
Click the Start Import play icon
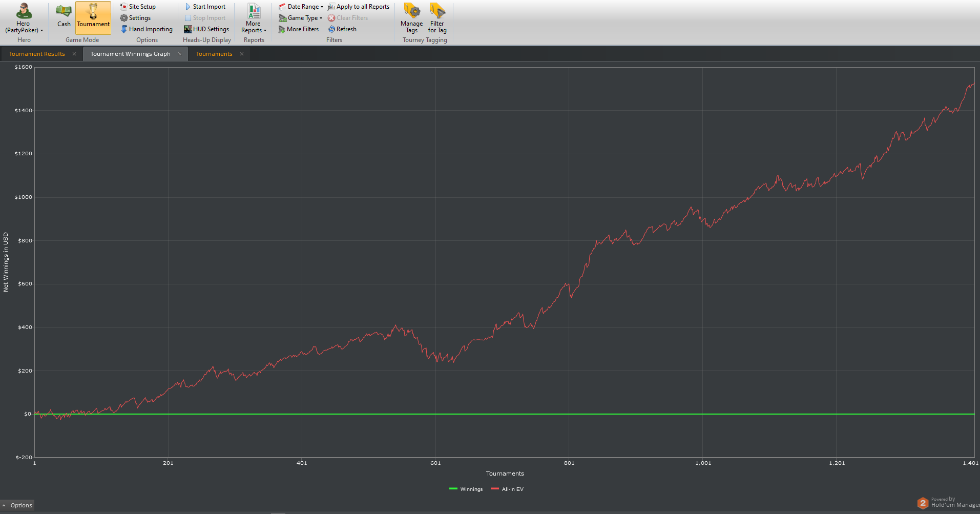(x=188, y=7)
